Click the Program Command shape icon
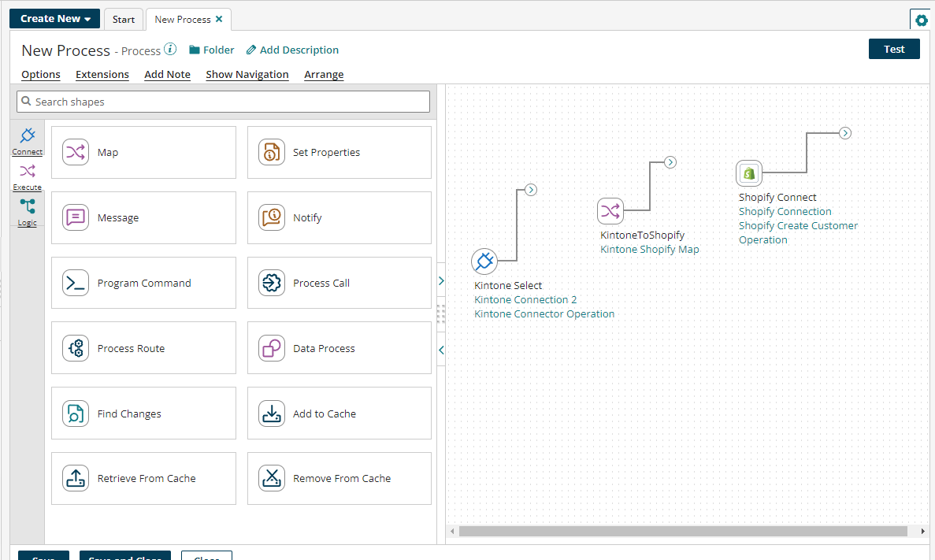This screenshot has width=935, height=560. point(76,283)
